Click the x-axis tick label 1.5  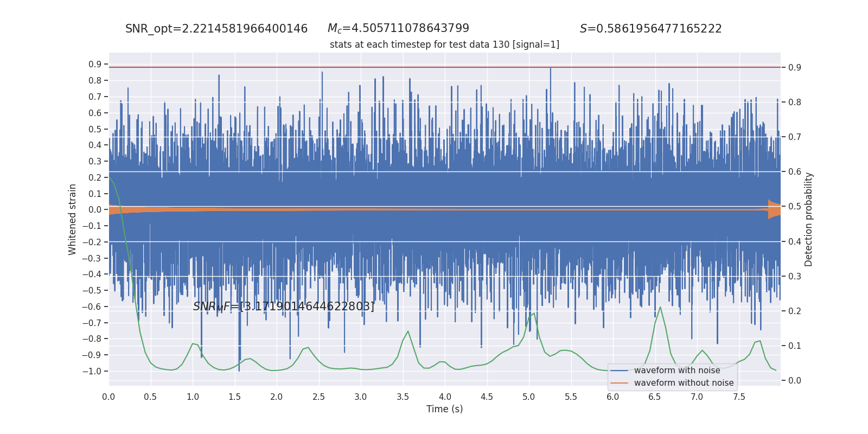[235, 397]
